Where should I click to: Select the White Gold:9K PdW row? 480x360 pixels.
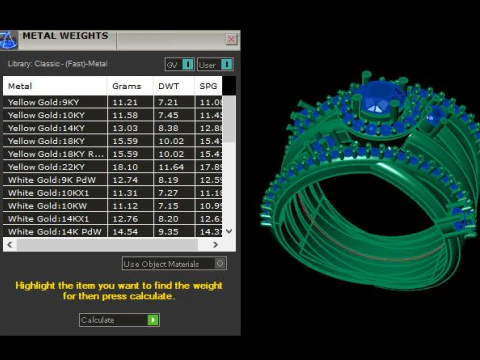113,180
